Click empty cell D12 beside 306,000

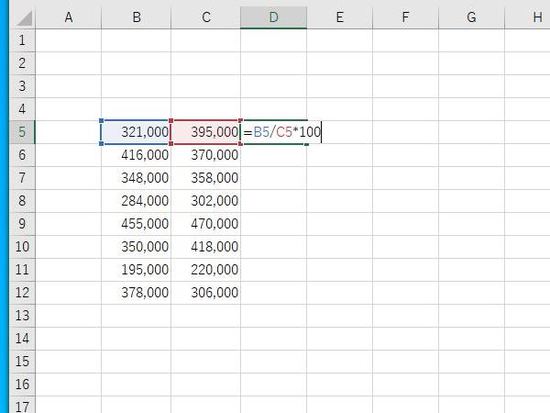[274, 292]
